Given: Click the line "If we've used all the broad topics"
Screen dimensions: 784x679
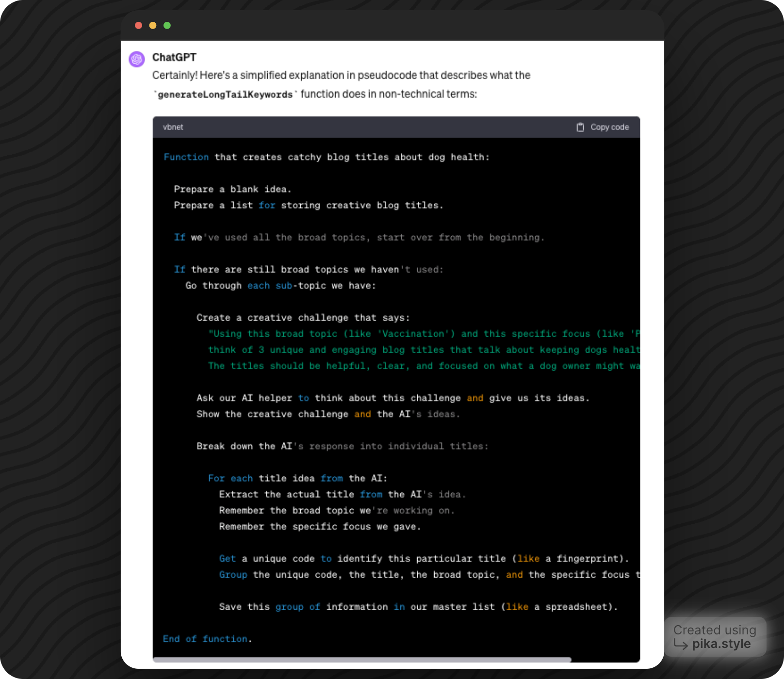Looking at the screenshot, I should tap(359, 237).
